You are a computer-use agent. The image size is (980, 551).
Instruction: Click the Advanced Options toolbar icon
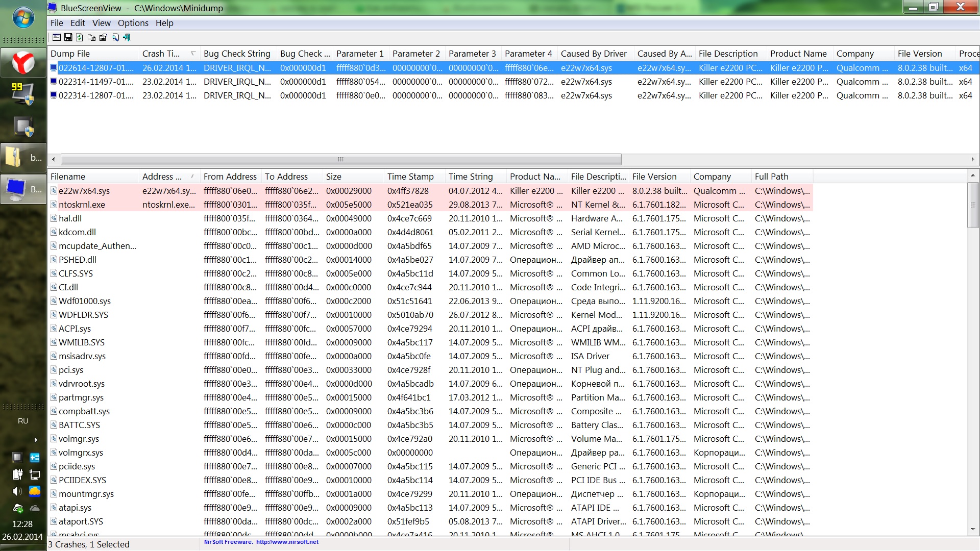coord(57,37)
